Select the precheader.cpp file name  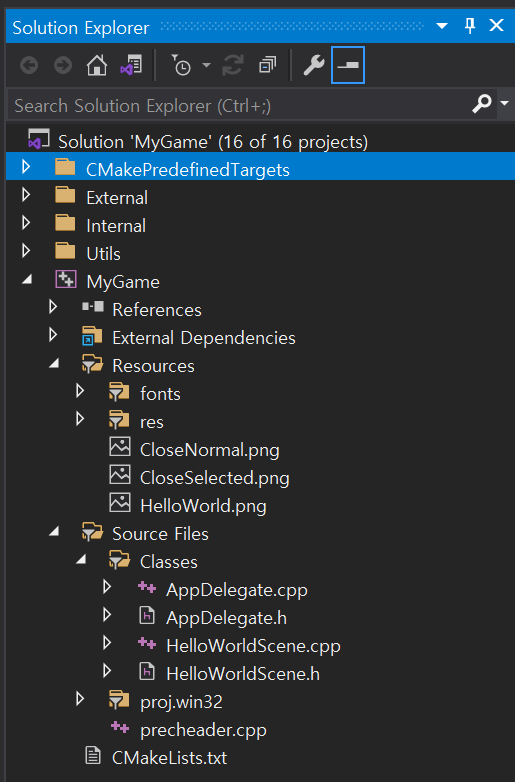click(x=203, y=730)
